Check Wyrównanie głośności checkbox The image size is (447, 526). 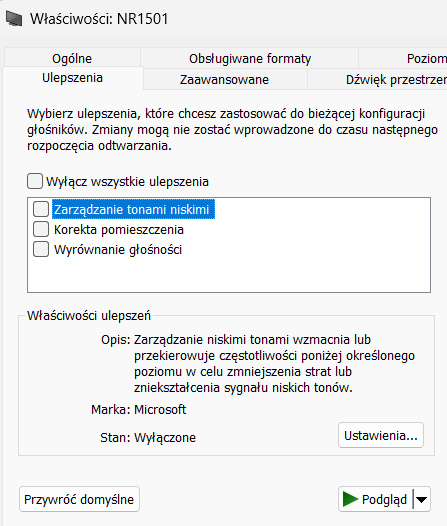pyautogui.click(x=41, y=250)
